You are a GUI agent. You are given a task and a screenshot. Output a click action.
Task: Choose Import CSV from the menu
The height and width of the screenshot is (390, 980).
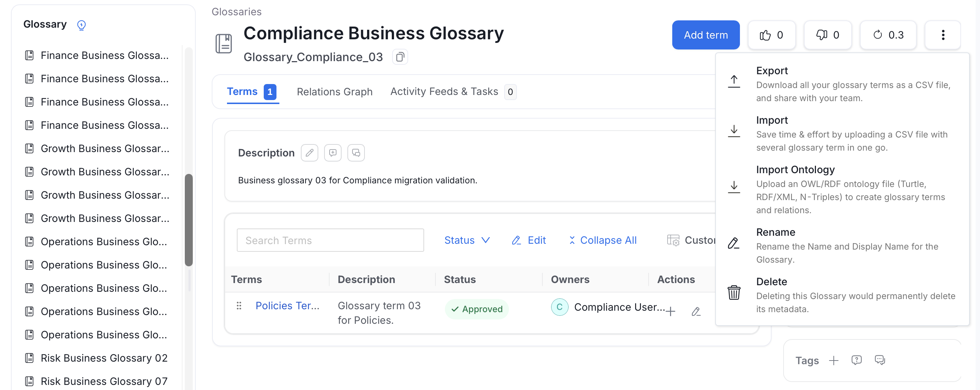point(842,134)
